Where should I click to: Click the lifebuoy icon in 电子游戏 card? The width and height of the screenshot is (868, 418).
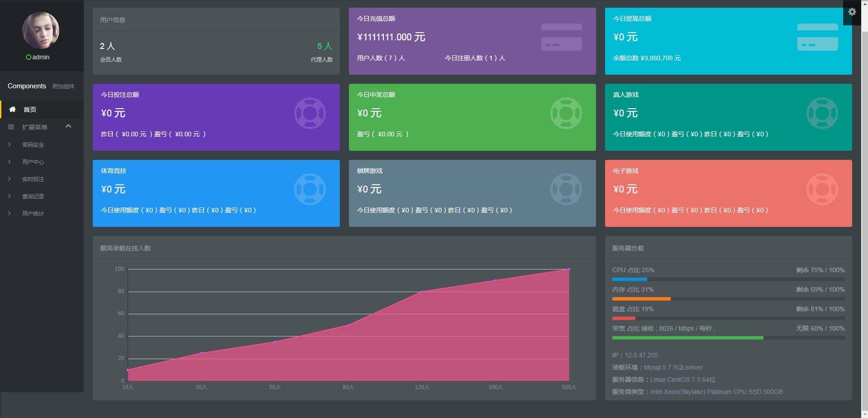point(822,189)
